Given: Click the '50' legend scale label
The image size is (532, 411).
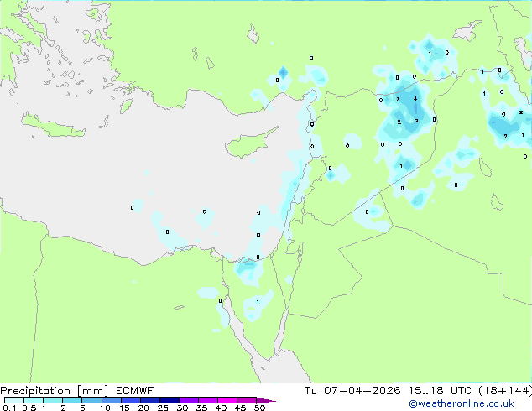Looking at the screenshot, I should [259, 408].
